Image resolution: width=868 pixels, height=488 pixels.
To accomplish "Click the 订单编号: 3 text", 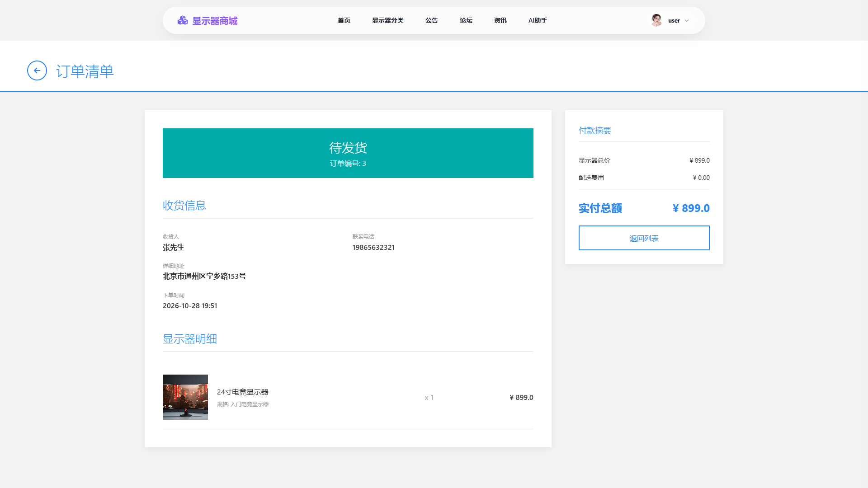I will pyautogui.click(x=348, y=164).
